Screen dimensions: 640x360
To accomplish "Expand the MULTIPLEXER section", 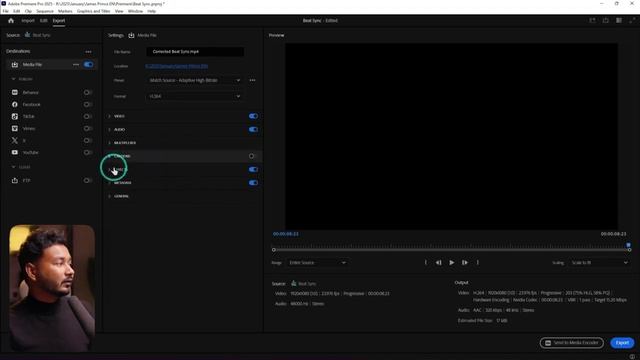I will click(109, 143).
